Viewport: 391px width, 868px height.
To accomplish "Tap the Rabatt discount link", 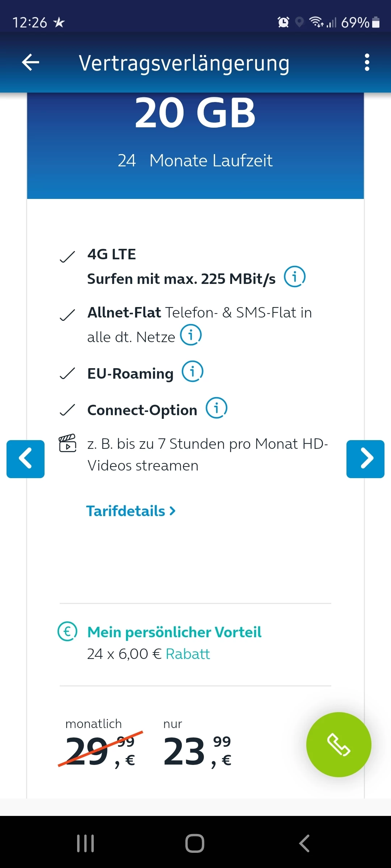I will coord(188,654).
